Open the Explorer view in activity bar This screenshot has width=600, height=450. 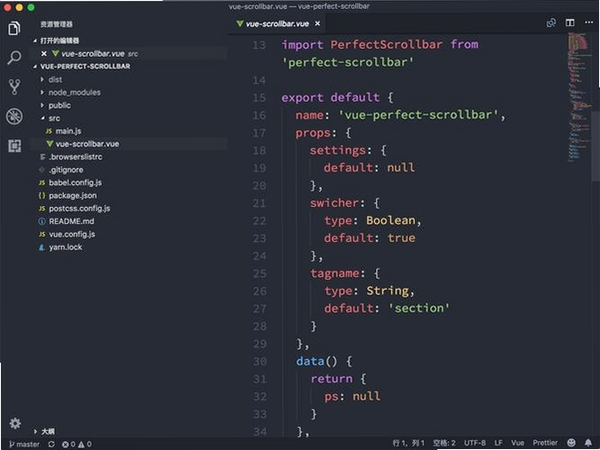tap(14, 28)
